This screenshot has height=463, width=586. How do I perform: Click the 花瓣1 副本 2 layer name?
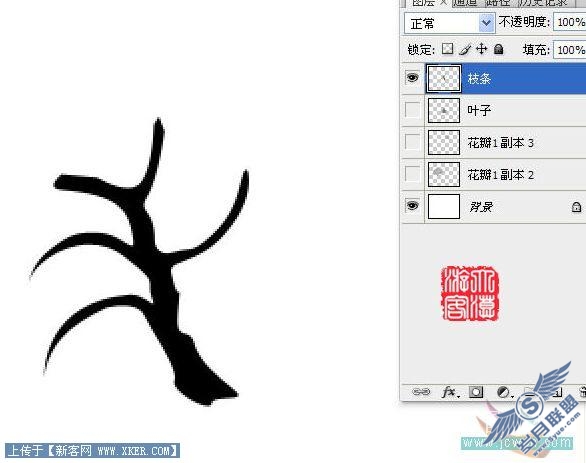[x=500, y=175]
